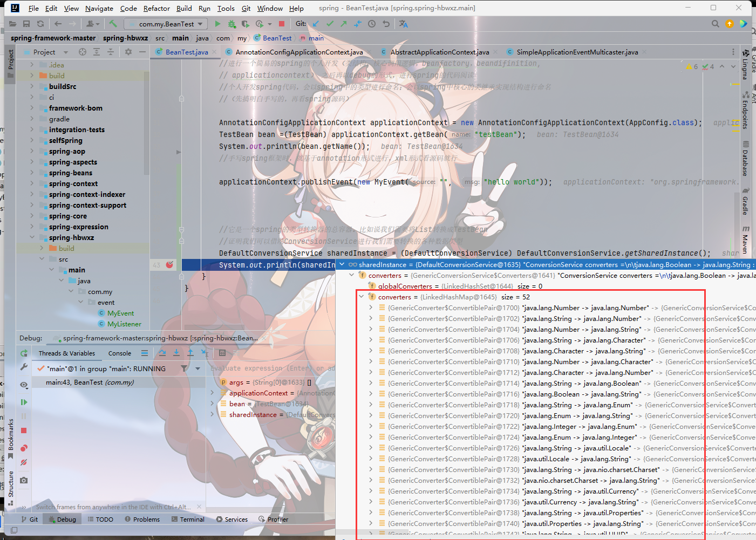
Task: Run com.my.BeanTest with the green play icon
Action: (217, 24)
